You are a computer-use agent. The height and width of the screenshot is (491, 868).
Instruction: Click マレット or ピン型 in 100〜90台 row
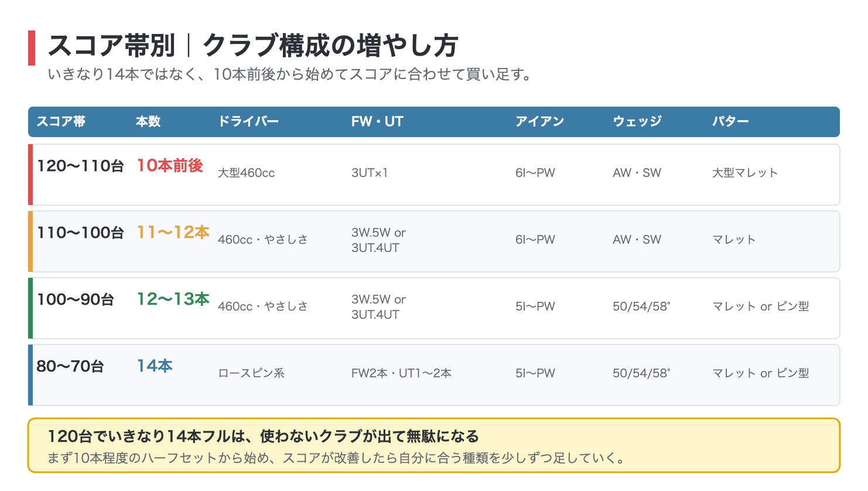click(761, 306)
